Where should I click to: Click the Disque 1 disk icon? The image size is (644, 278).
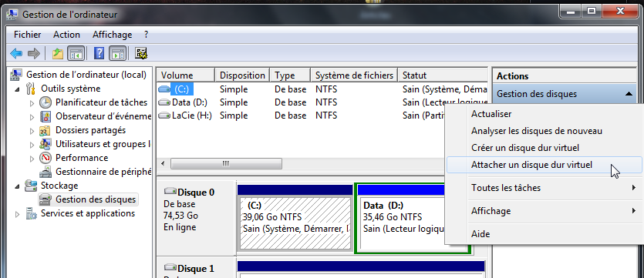[x=170, y=268]
